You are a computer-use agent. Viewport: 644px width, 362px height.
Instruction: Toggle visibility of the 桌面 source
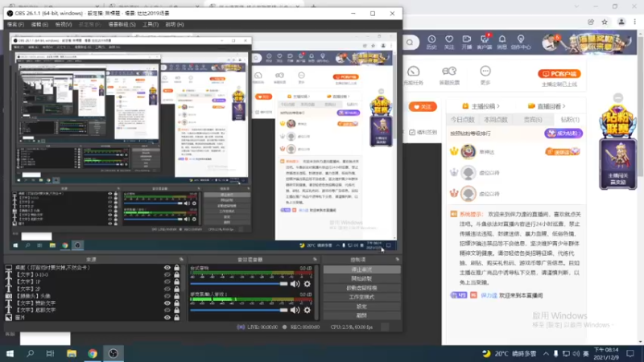pyautogui.click(x=167, y=268)
